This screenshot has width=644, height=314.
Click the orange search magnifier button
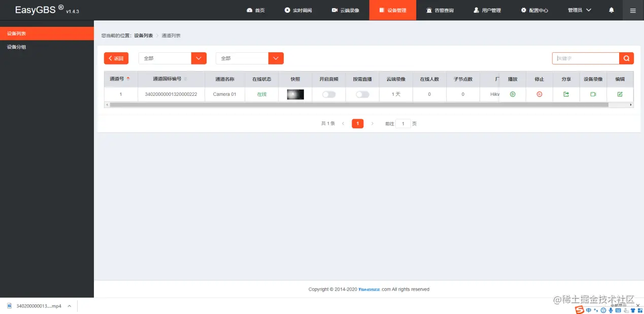(x=627, y=58)
